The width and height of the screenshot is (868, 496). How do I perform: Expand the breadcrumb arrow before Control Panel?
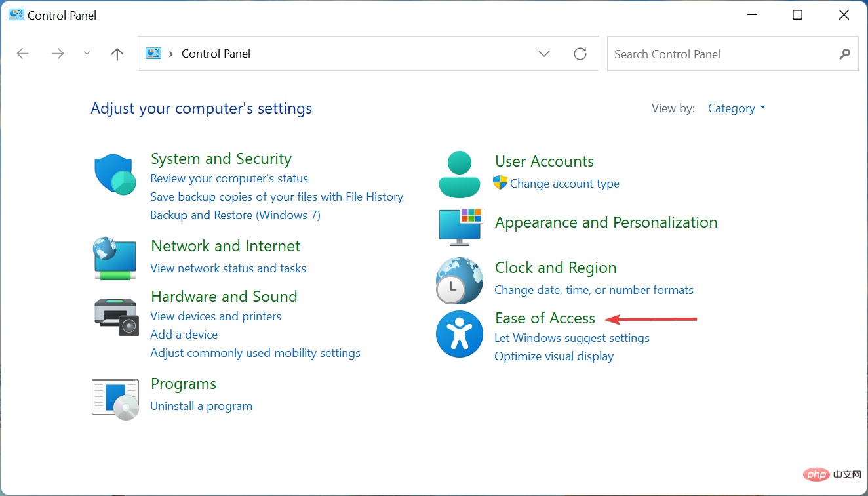coord(171,54)
